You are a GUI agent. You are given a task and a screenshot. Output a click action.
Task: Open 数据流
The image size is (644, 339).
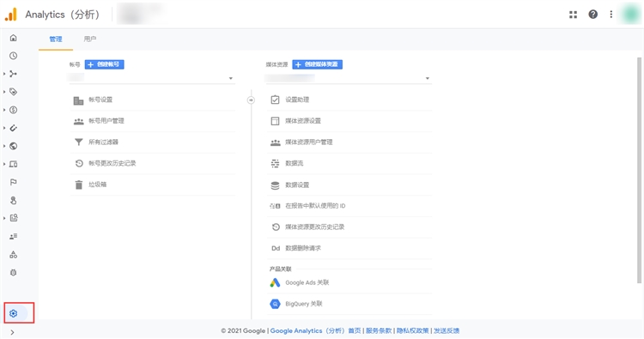coord(349,163)
